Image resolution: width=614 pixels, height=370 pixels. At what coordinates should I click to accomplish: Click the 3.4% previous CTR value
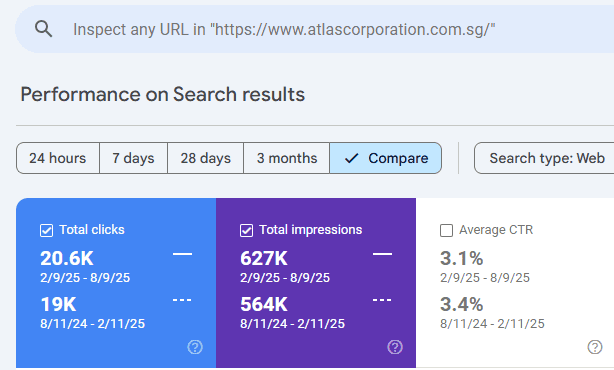pyautogui.click(x=462, y=304)
